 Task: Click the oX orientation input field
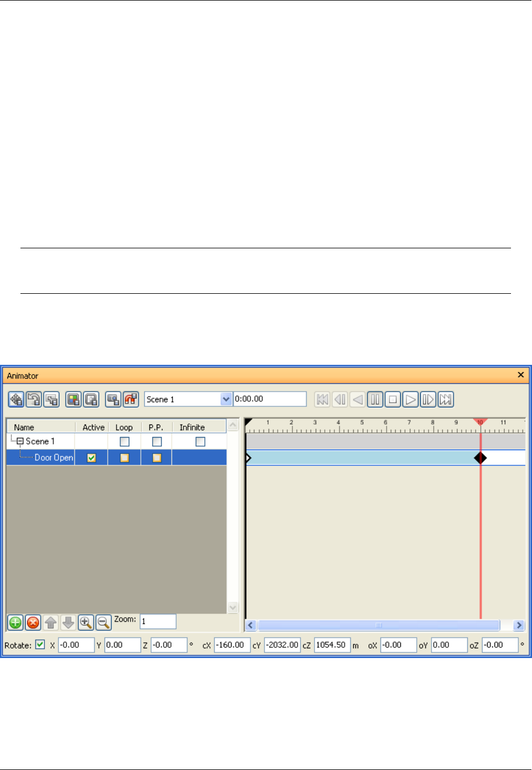click(398, 645)
